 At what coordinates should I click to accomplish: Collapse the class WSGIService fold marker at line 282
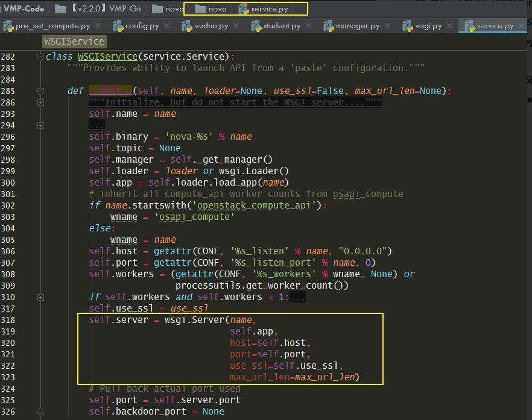click(40, 56)
